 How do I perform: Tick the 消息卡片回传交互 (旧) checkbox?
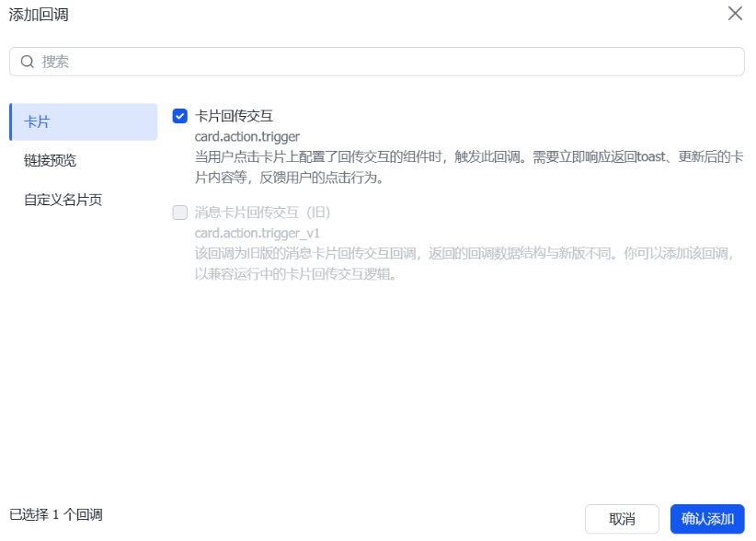[180, 213]
